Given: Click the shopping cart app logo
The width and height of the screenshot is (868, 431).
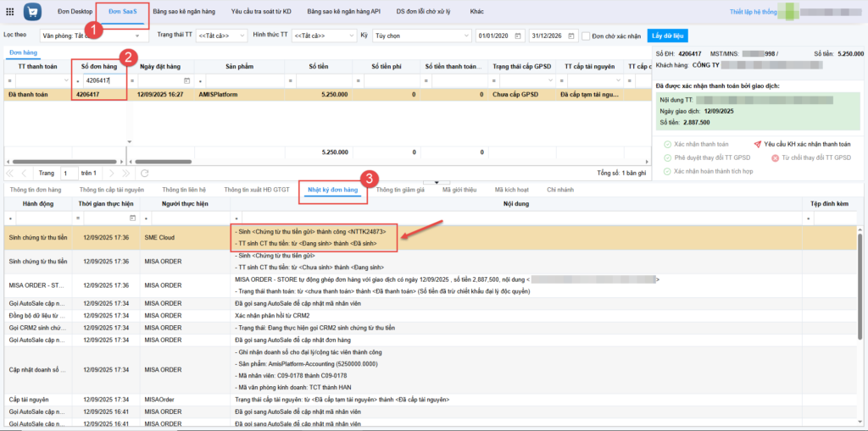Looking at the screenshot, I should point(31,13).
